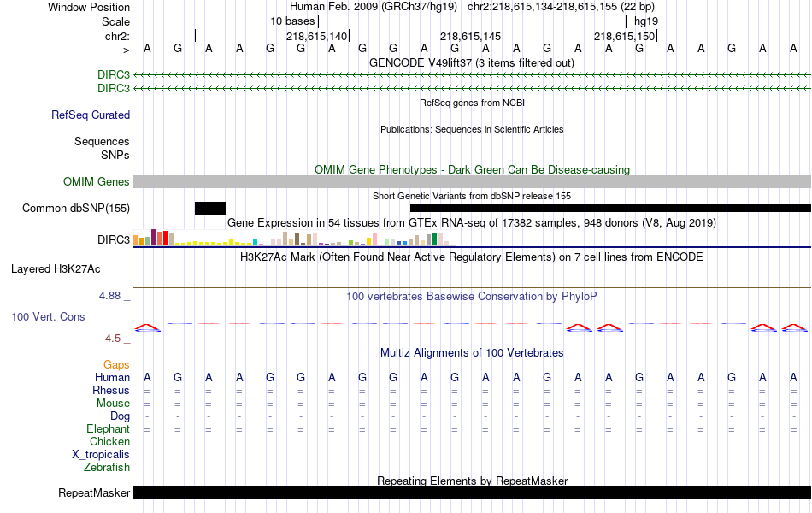Open Repeating Elements by RepeatMasker title
Viewport: 812px width, 513px height.
pyautogui.click(x=473, y=481)
